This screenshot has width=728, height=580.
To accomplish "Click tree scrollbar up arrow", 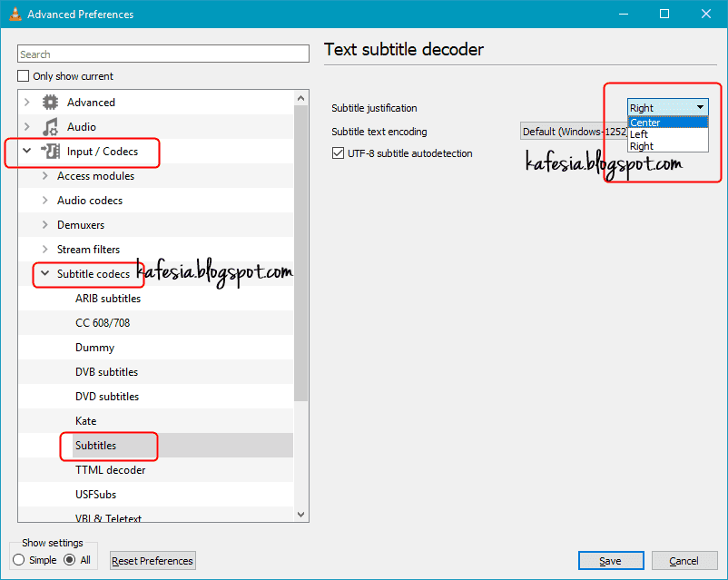I will click(x=300, y=98).
